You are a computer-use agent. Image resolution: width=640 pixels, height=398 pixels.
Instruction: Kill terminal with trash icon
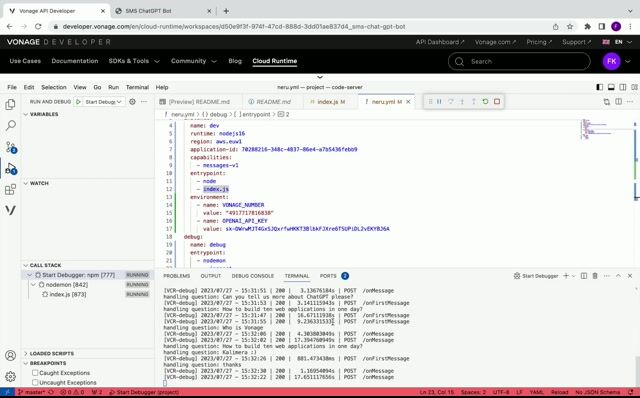(595, 276)
